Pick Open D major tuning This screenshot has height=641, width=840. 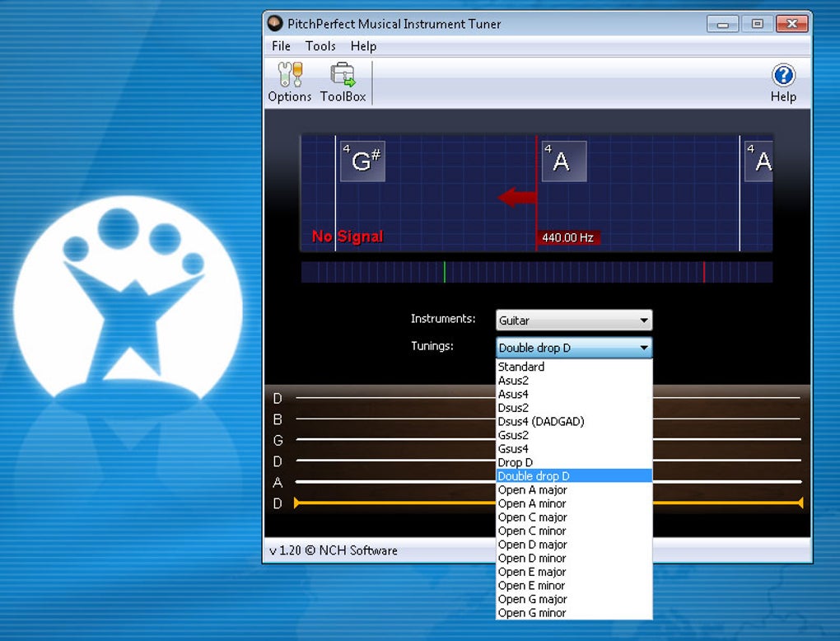click(574, 545)
